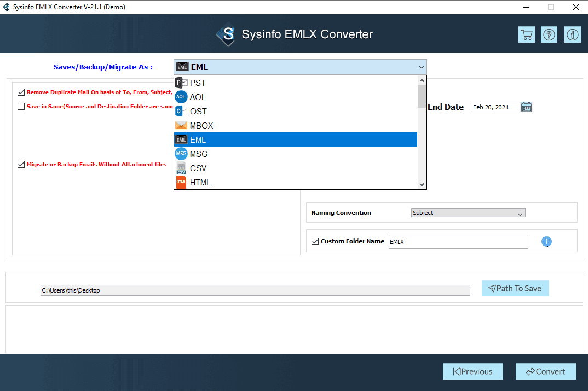Click the app icon in title bar
The height and width of the screenshot is (391, 588).
tap(7, 7)
